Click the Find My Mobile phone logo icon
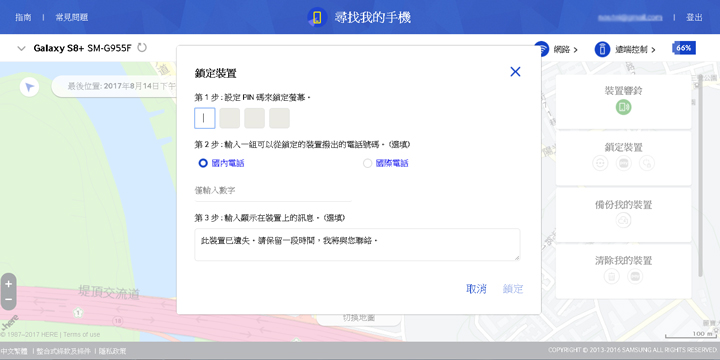 [x=317, y=17]
